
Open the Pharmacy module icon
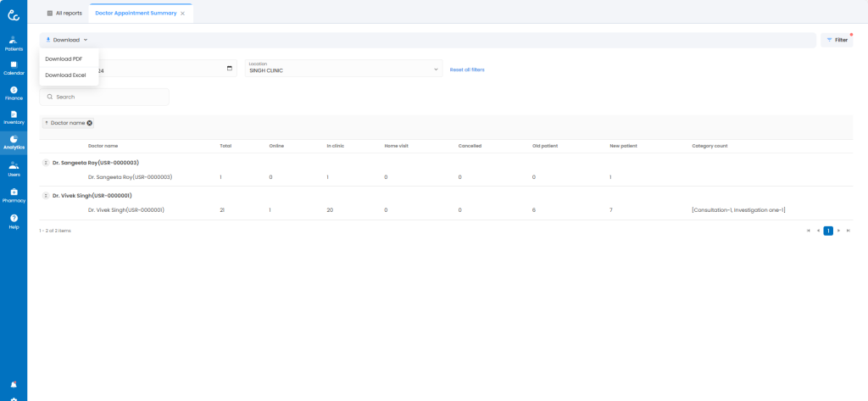[14, 195]
